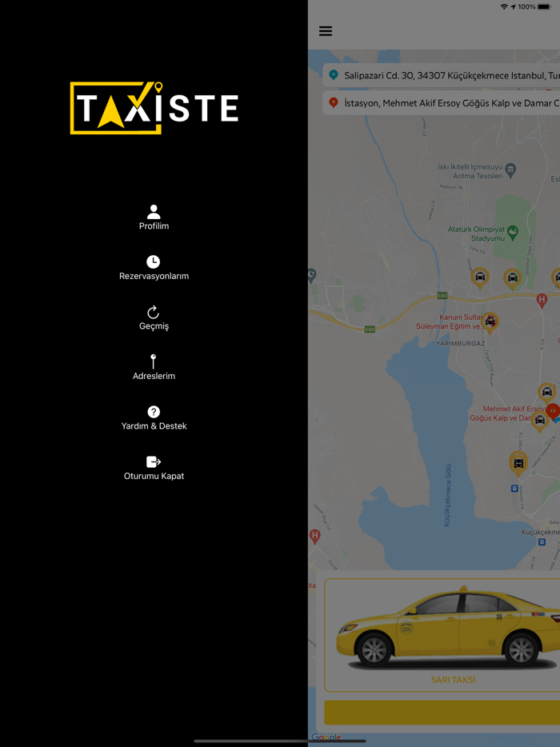This screenshot has height=747, width=560.
Task: Tap the Atatürk Olimpiyat Stadyumu green marker
Action: click(x=513, y=232)
